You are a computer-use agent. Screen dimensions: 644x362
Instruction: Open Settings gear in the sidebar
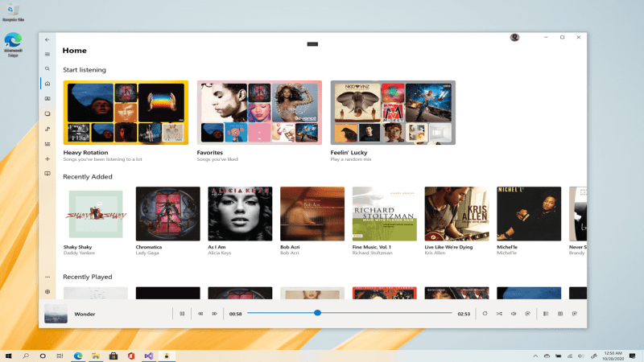(x=47, y=292)
